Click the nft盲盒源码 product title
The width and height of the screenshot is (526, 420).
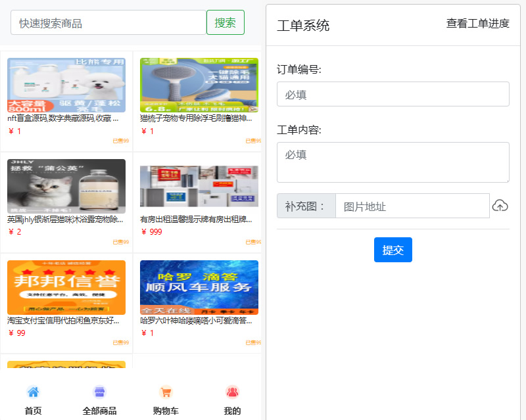(62, 119)
